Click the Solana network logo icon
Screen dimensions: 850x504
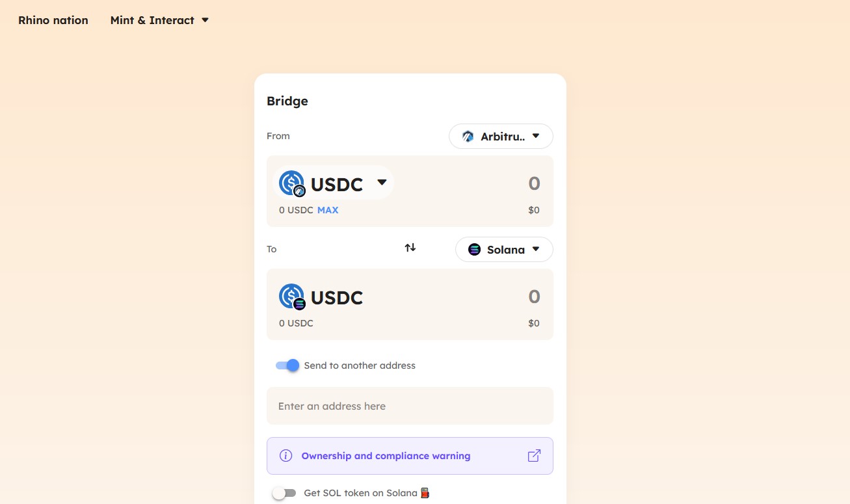474,250
